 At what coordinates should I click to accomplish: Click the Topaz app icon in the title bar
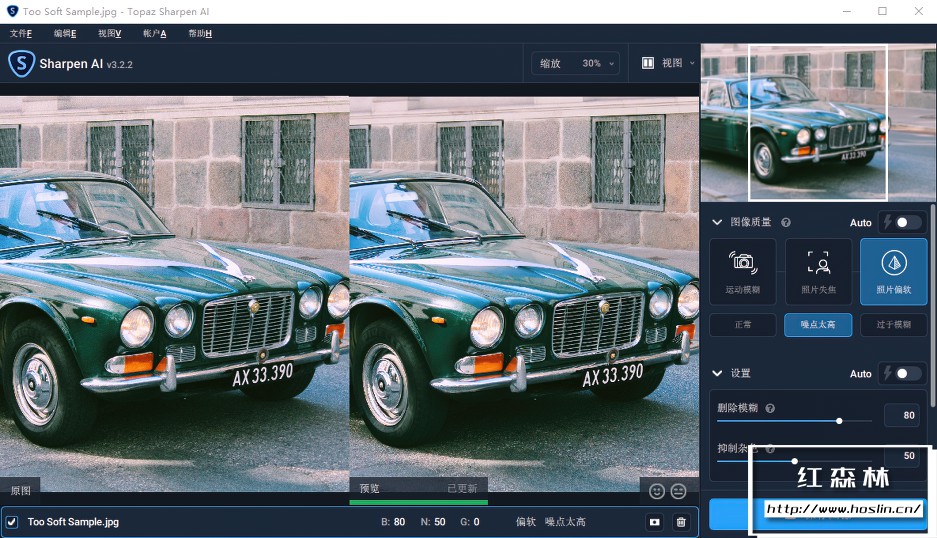click(12, 11)
